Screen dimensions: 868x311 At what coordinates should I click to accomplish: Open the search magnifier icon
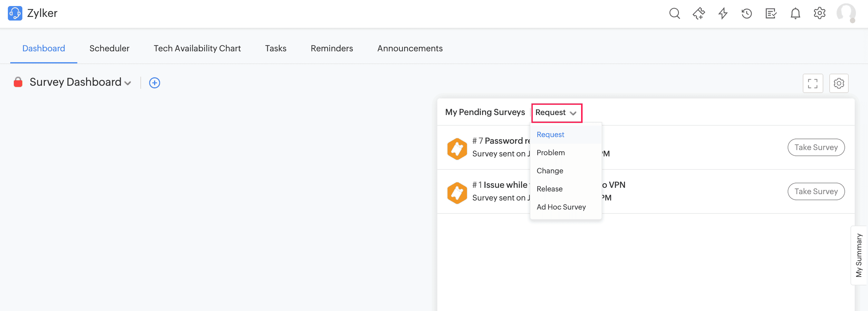[x=674, y=14]
